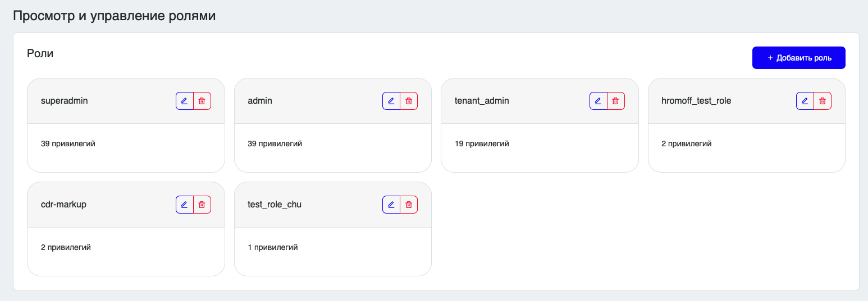The width and height of the screenshot is (868, 301).
Task: Select the tenant_admin card name
Action: pyautogui.click(x=482, y=101)
